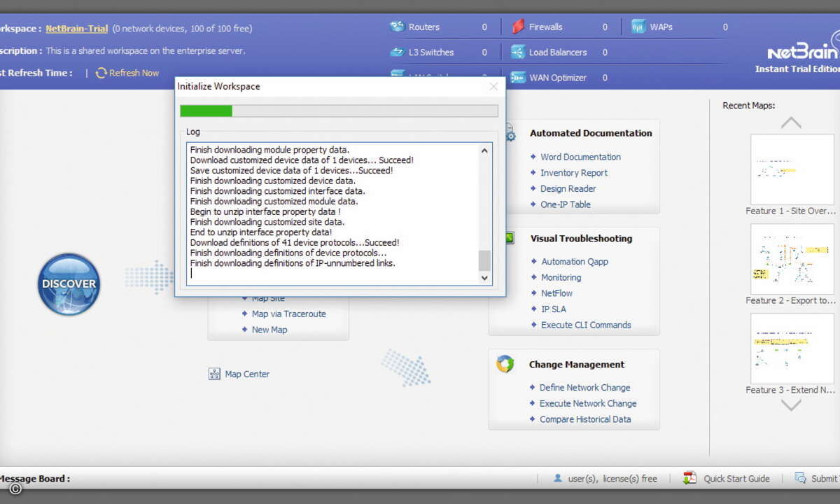The width and height of the screenshot is (840, 504).
Task: Click the license(s) free status text
Action: click(630, 479)
